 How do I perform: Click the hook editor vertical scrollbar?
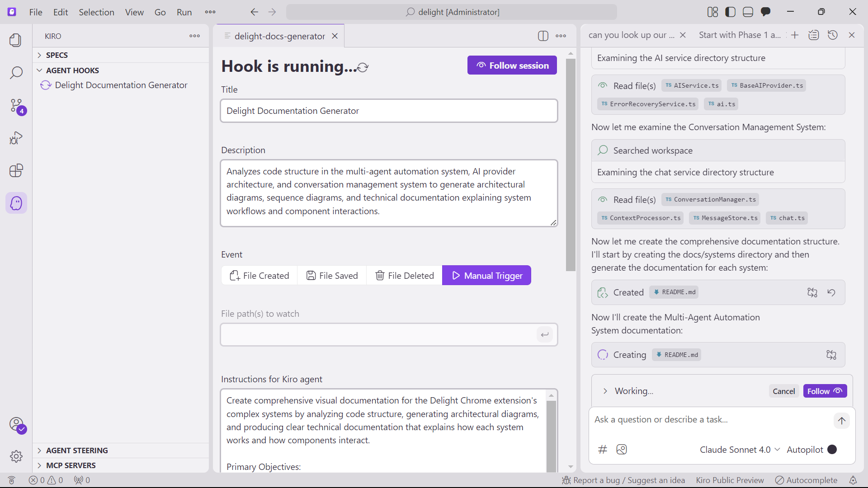pos(571,165)
